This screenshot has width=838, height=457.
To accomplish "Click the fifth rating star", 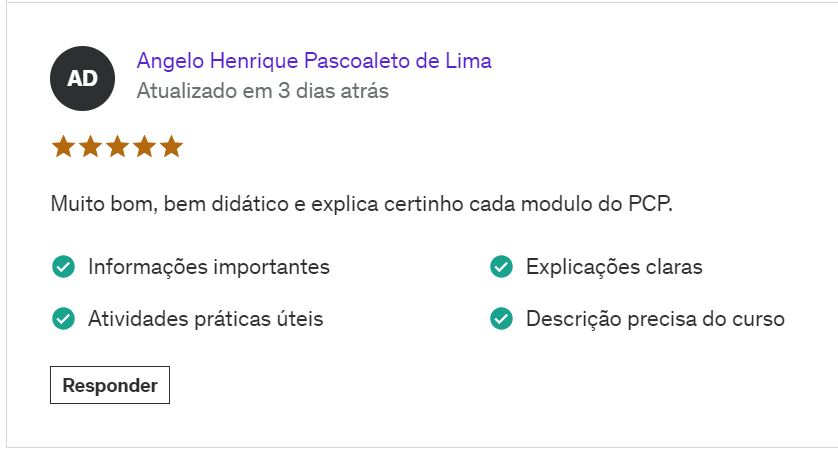I will (x=171, y=146).
